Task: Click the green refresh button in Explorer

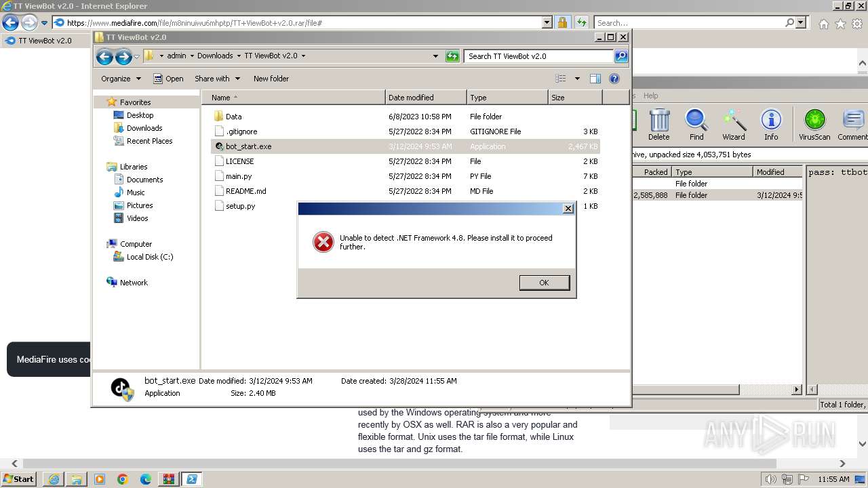Action: [452, 56]
